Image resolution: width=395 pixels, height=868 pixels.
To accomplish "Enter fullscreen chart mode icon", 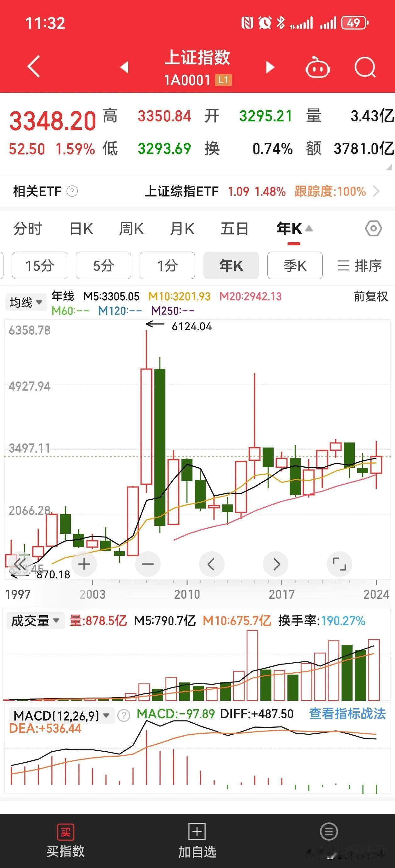I will (339, 564).
